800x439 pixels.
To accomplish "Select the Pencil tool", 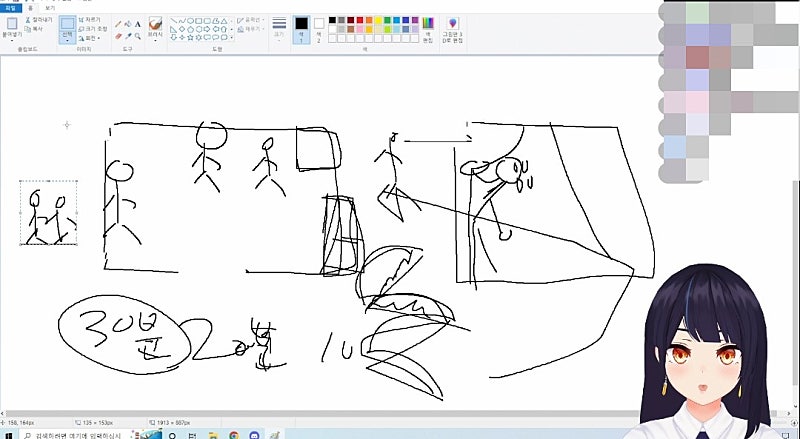I will point(118,24).
